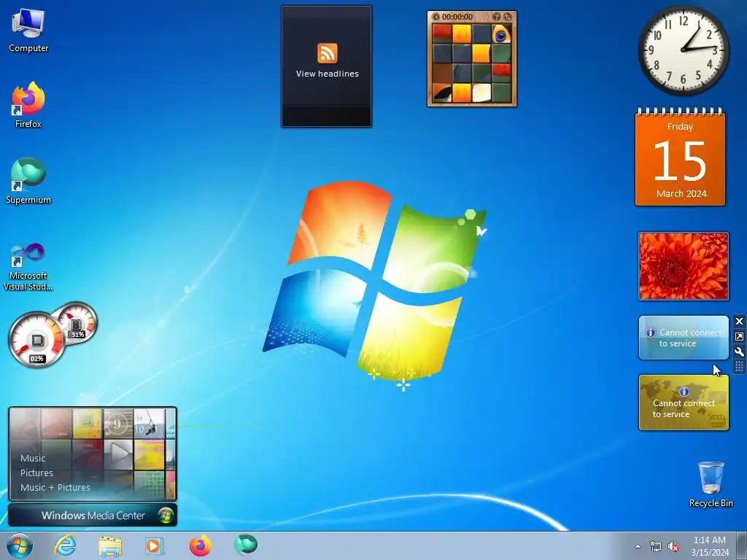Click the orange flower slideshow gadget

point(683,267)
